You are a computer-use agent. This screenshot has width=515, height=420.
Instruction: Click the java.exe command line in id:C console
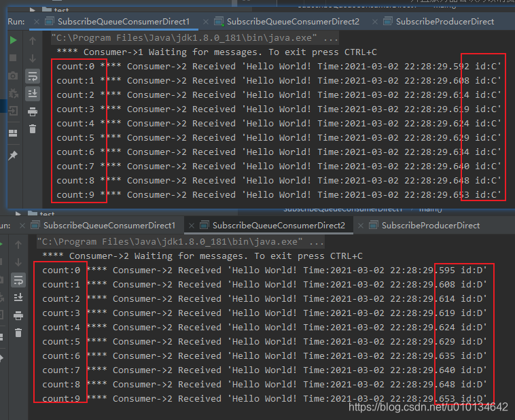click(x=194, y=38)
